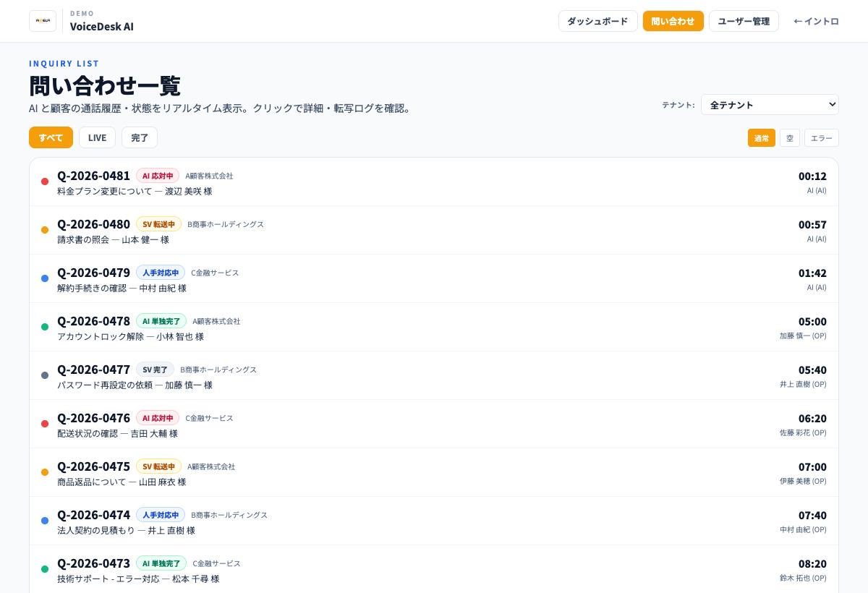Click the 伊藤 美穂 (OP) operator label
Image resolution: width=868 pixels, height=593 pixels.
click(803, 481)
